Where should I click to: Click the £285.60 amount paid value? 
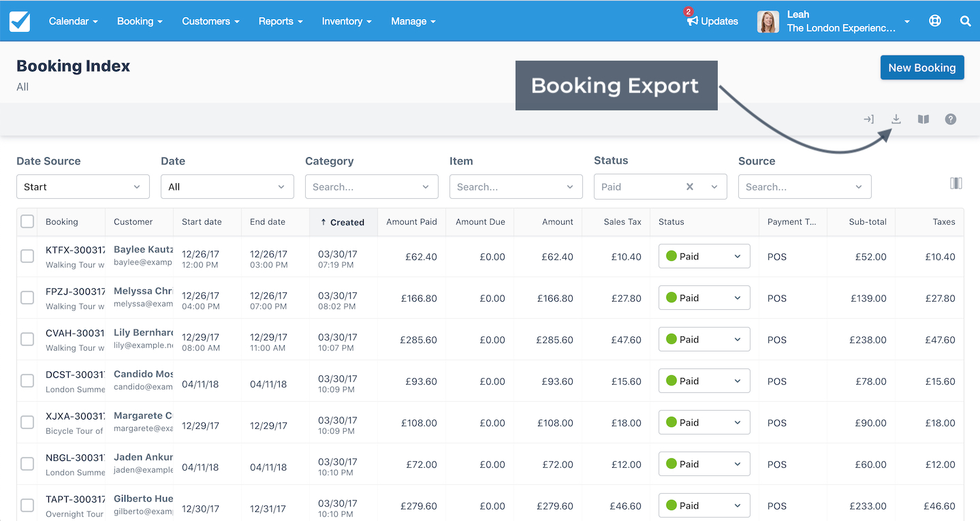point(418,339)
